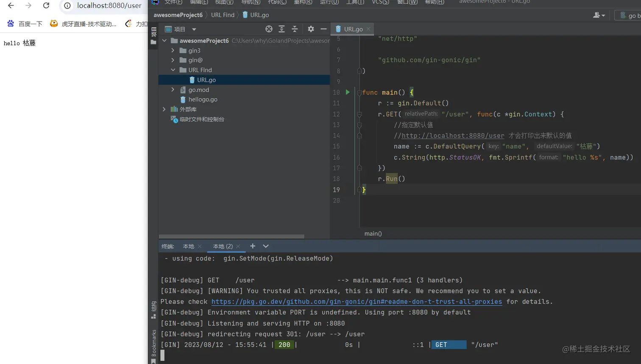Toggle code fold marker at line 12
Image resolution: width=641 pixels, height=364 pixels.
click(x=360, y=114)
